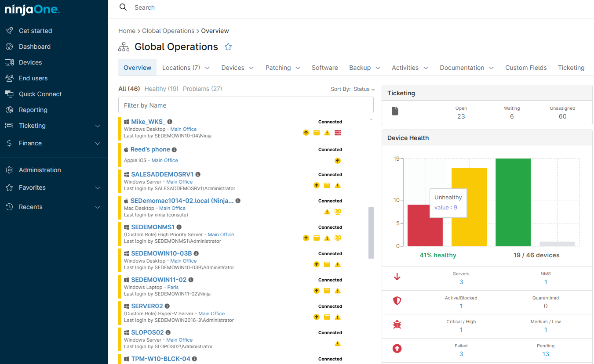
Task: Click the Servers down count 3
Action: tap(461, 282)
